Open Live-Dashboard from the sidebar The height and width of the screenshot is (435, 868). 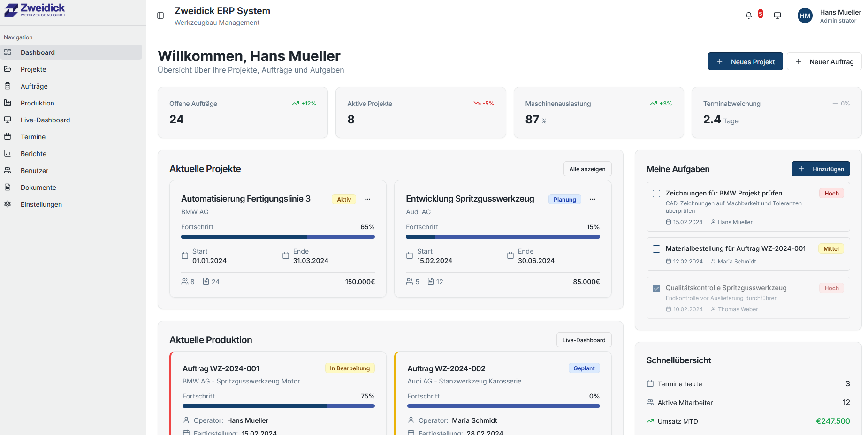(x=45, y=120)
